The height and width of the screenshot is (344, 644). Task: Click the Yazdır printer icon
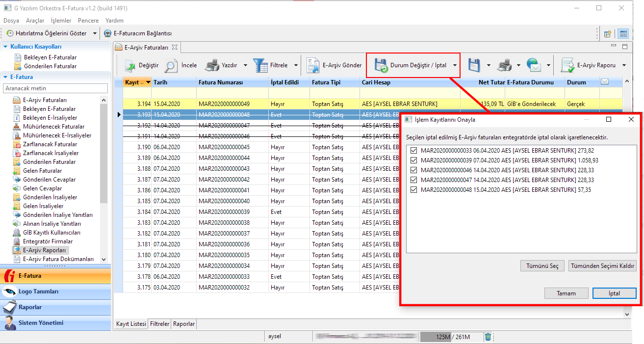tap(212, 65)
